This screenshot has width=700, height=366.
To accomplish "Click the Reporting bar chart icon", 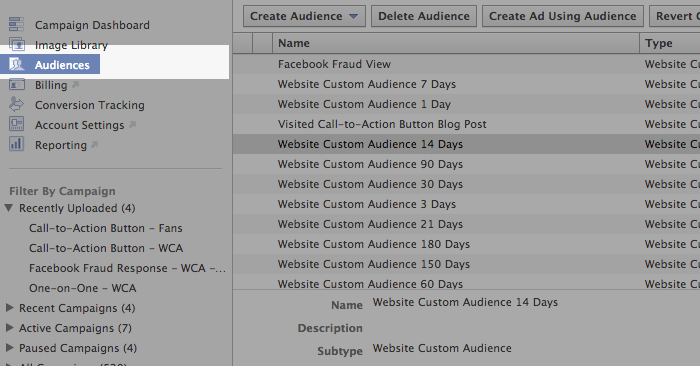I will [17, 144].
